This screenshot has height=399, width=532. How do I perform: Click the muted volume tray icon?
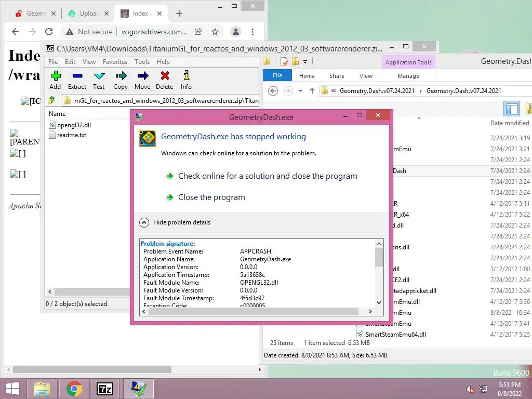pos(470,389)
